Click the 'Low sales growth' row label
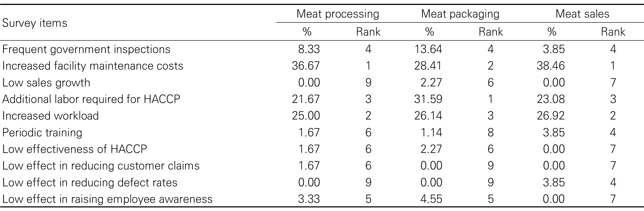 pos(46,82)
